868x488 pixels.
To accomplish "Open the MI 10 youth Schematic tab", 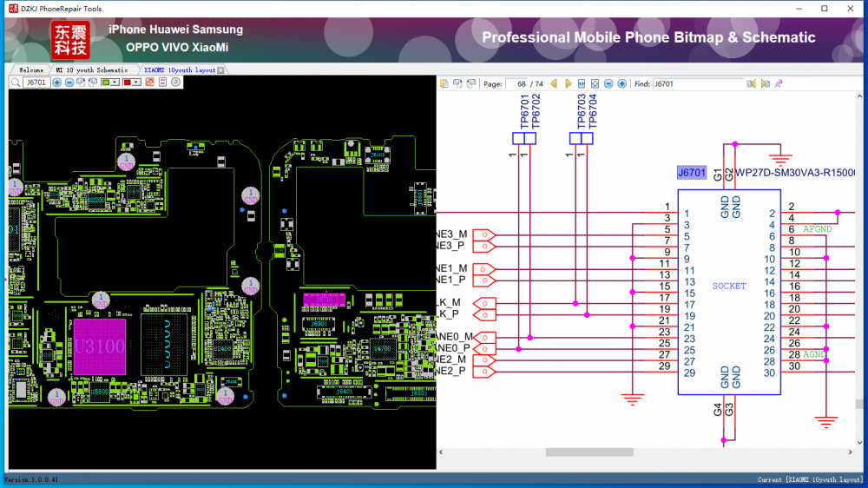I will [91, 69].
